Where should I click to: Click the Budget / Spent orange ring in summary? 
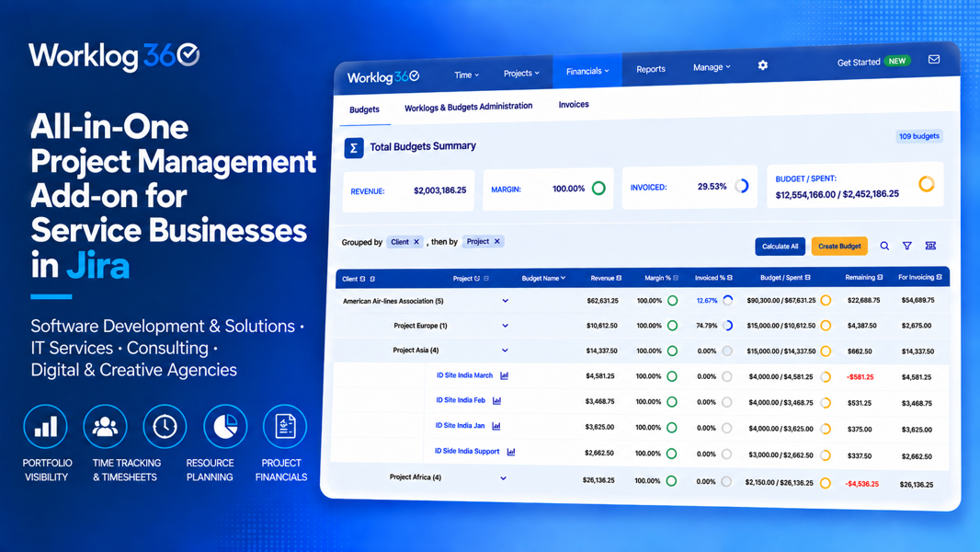pos(927,184)
